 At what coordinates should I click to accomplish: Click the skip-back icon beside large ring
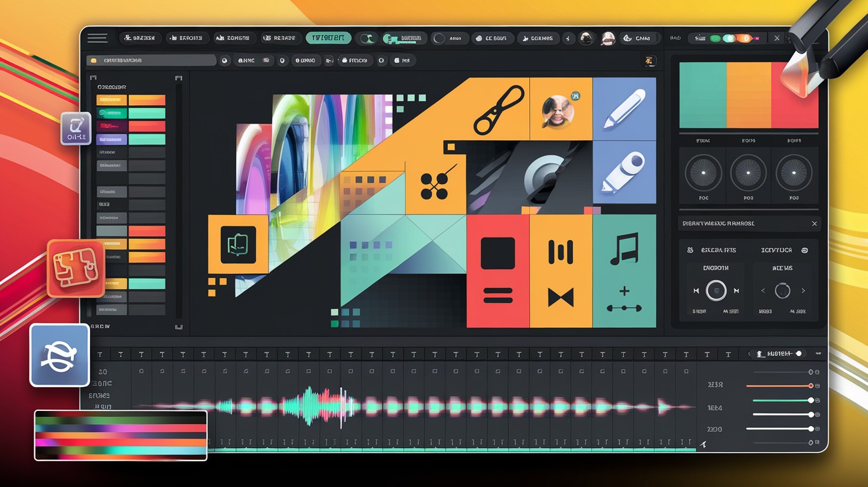coord(696,290)
